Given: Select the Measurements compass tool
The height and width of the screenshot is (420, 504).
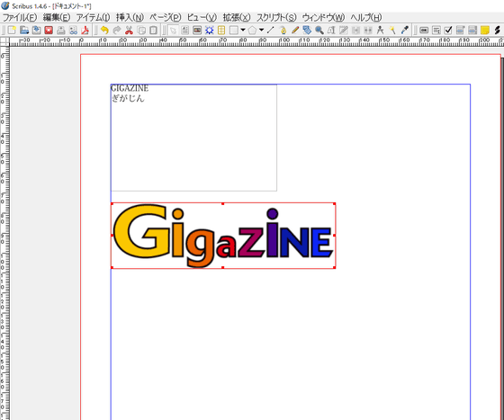Looking at the screenshot, I should pyautogui.click(x=380, y=31).
